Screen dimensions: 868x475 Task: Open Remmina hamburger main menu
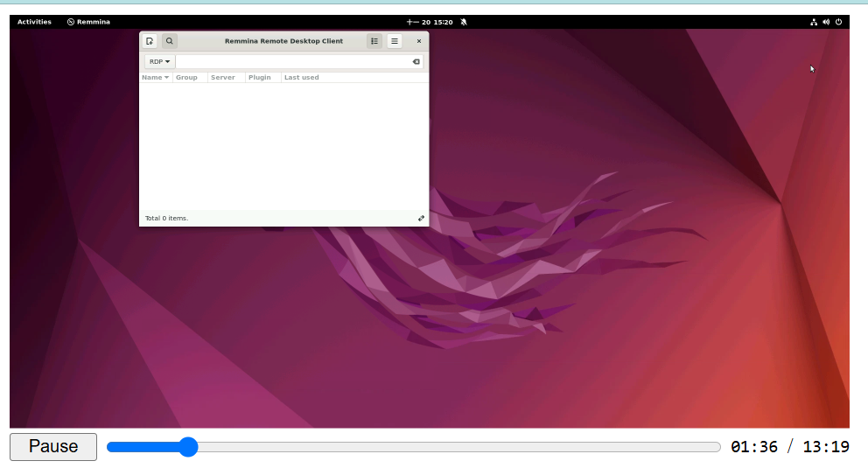point(395,41)
